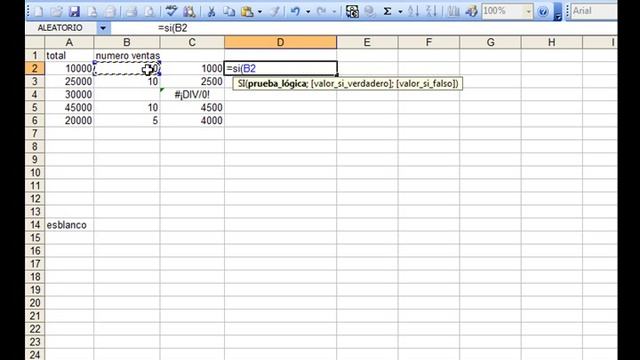The image size is (640, 360).
Task: Run the Spelling check icon
Action: (x=171, y=11)
